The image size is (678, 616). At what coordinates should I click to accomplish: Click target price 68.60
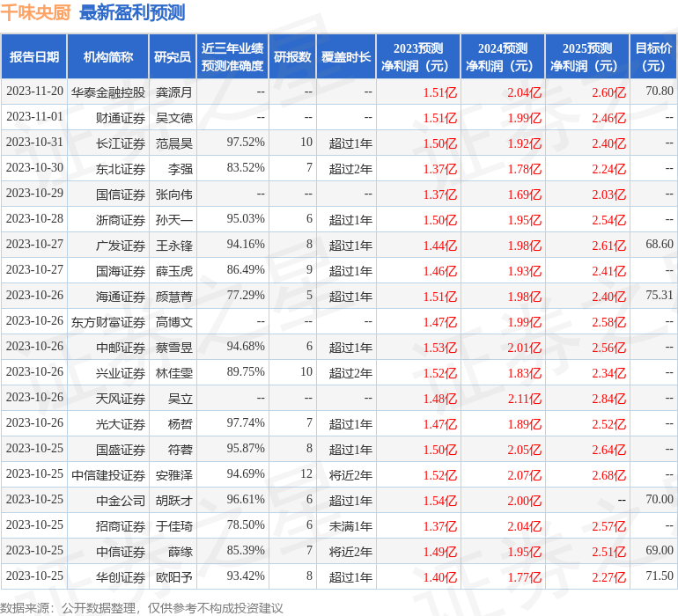tap(660, 245)
